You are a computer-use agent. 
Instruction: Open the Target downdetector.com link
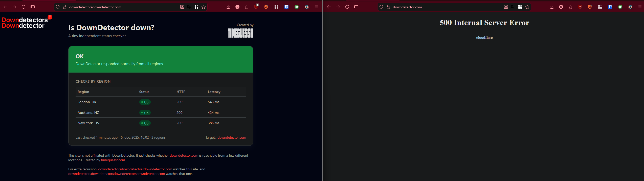coord(232,137)
